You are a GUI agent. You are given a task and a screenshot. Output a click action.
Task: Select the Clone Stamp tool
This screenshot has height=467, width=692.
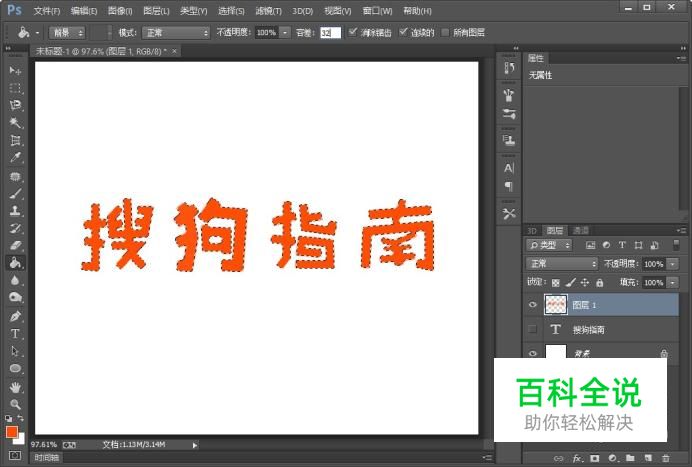(x=15, y=211)
